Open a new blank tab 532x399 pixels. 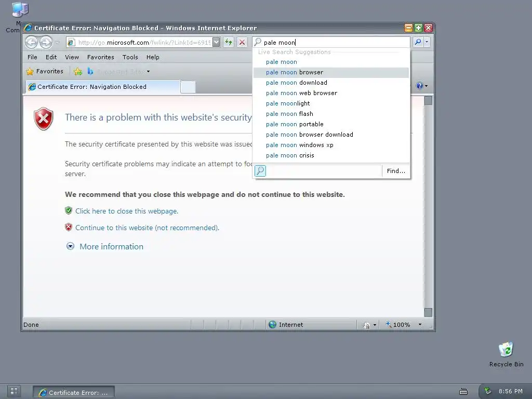188,87
